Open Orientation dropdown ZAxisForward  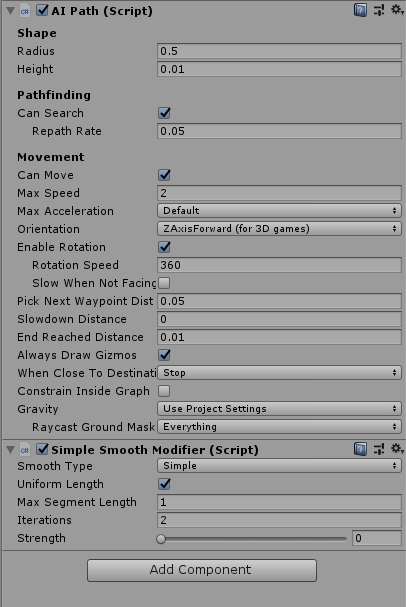point(279,229)
